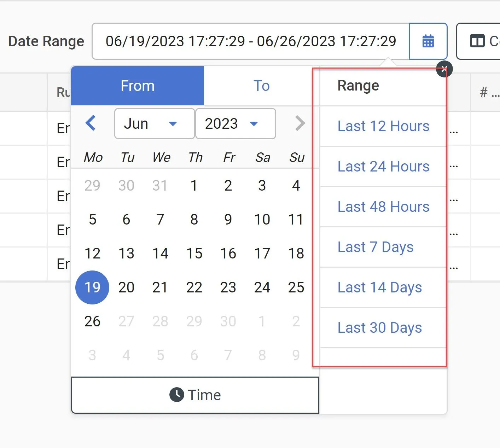Select Last 30 Days range
The image size is (500, 448).
383,328
